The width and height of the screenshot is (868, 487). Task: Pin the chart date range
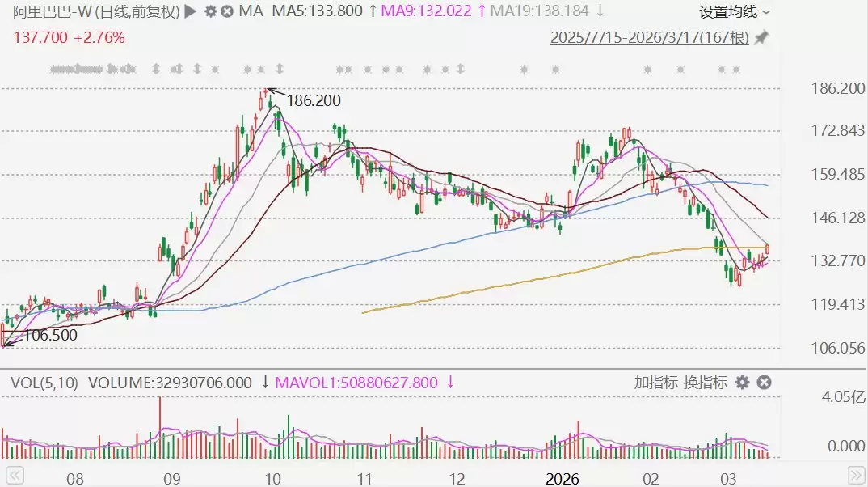tap(761, 37)
